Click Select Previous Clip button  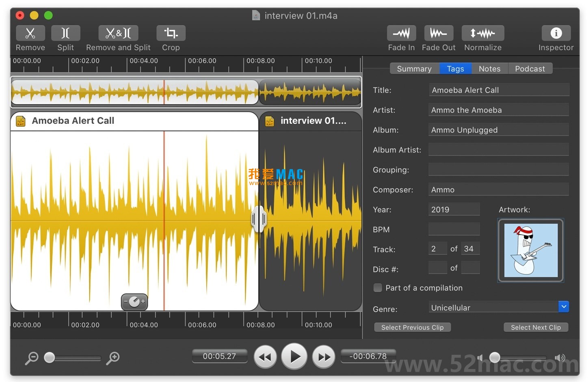[x=412, y=327]
